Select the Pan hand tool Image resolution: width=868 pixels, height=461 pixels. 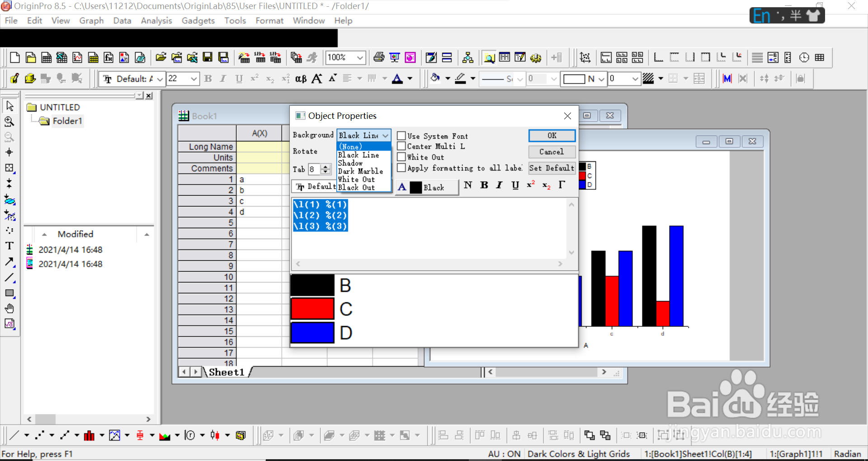click(x=9, y=309)
